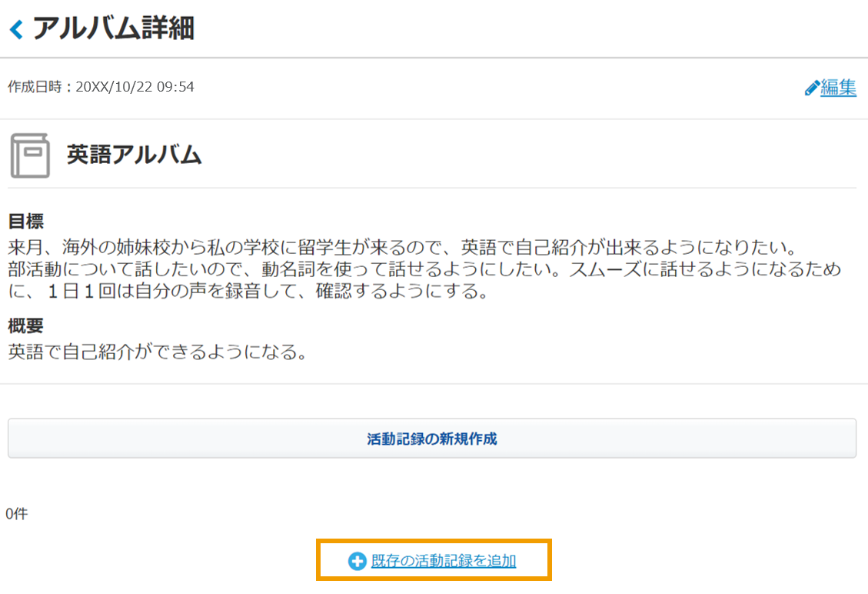Click the 0件 record count
Screen dimensions: 868x594
click(x=17, y=514)
